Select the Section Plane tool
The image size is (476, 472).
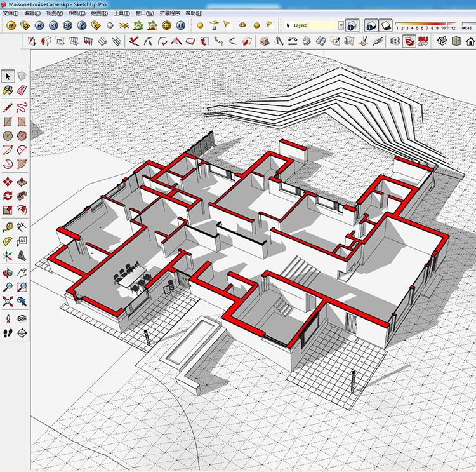click(22, 333)
